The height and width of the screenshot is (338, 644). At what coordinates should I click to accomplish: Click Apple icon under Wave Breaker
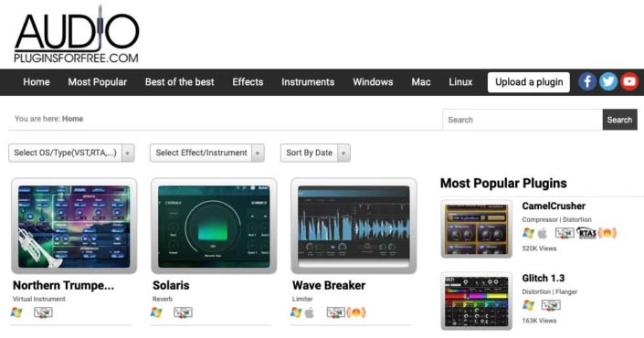pos(310,313)
